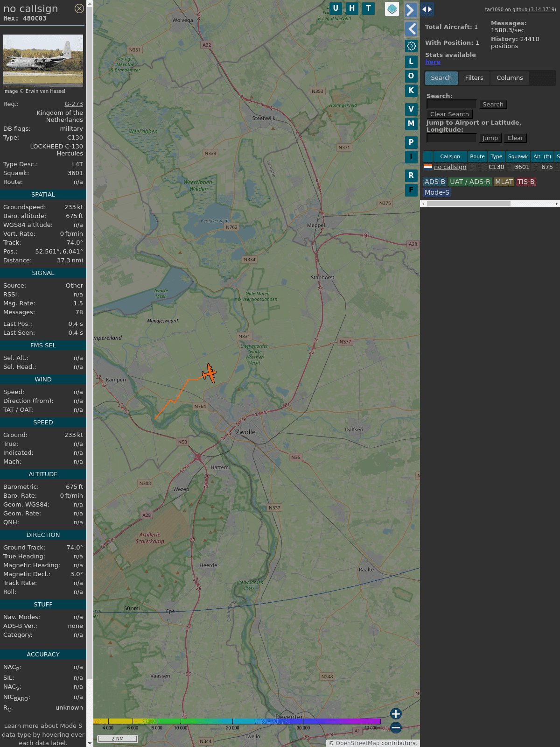Toggle the K map button

click(411, 90)
